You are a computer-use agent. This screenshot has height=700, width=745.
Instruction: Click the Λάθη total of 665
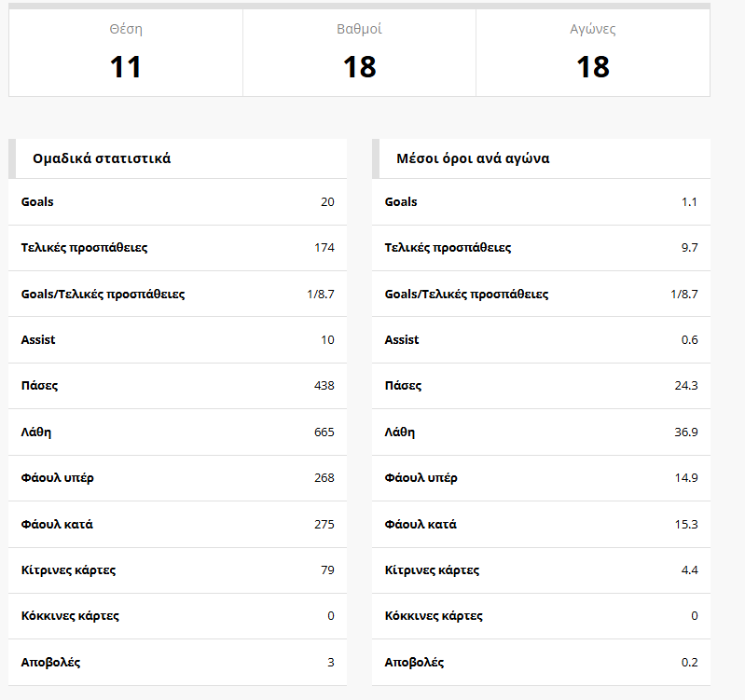324,432
